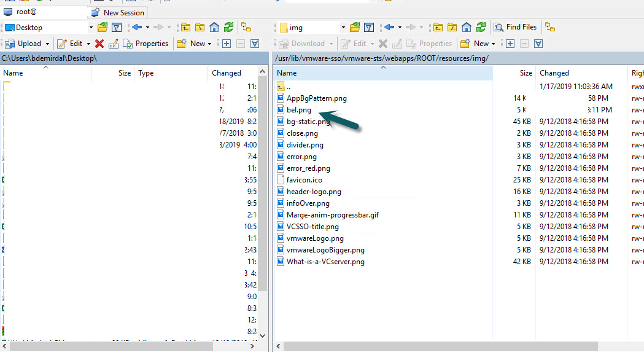Navigate back using the local back arrow
644x352 pixels.
(136, 27)
